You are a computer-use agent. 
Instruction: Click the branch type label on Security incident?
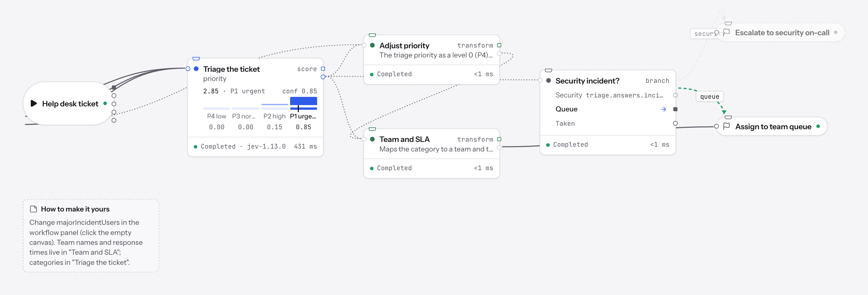pos(657,80)
